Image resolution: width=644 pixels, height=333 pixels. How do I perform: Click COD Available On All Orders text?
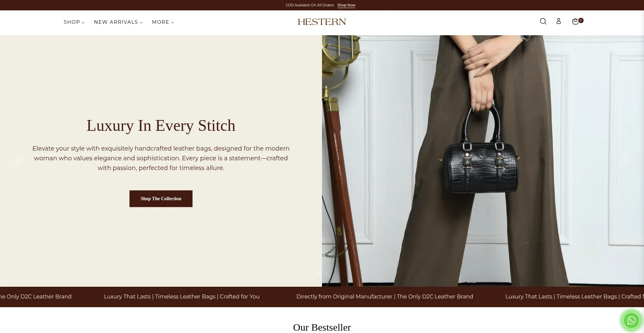(x=310, y=5)
